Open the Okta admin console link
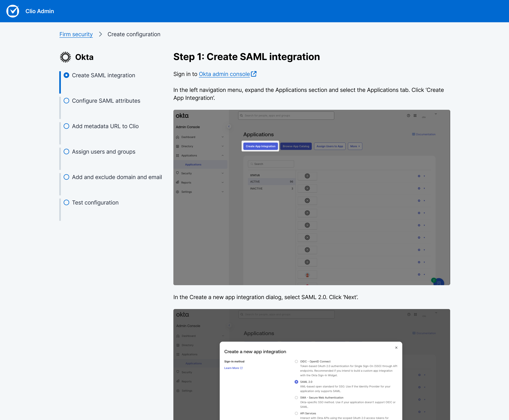The height and width of the screenshot is (420, 509). coord(224,74)
